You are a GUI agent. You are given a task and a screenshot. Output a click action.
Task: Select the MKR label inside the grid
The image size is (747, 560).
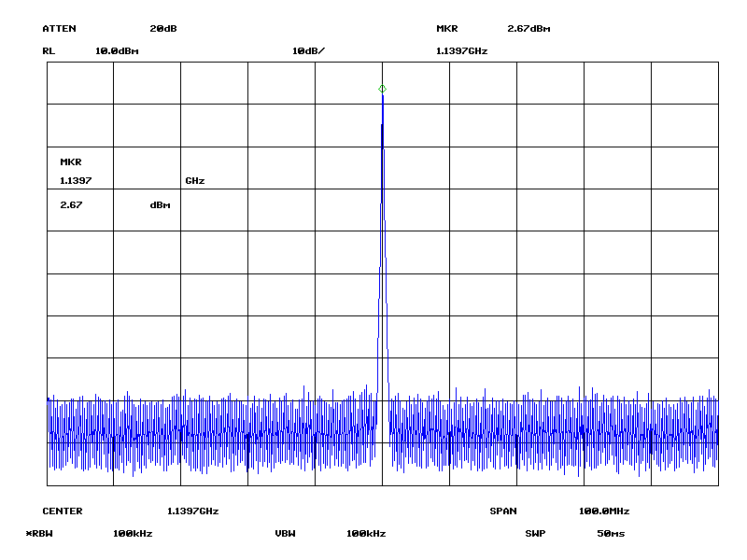[x=71, y=161]
